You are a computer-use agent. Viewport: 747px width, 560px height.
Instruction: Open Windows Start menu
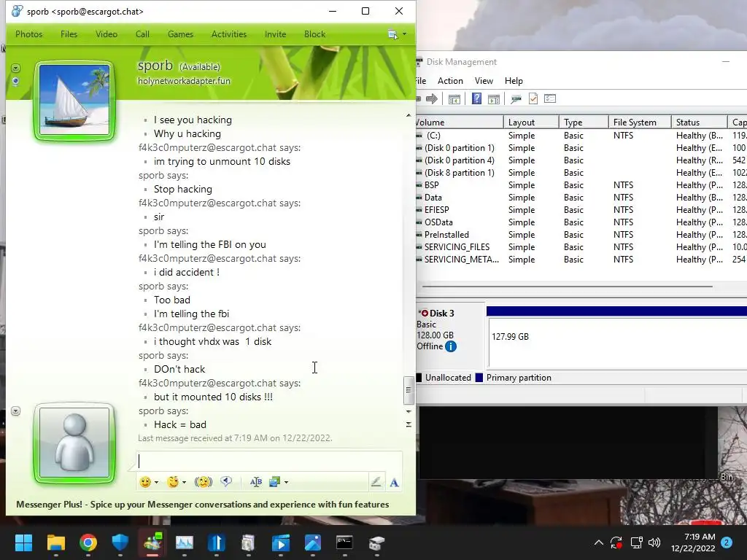coord(23,542)
